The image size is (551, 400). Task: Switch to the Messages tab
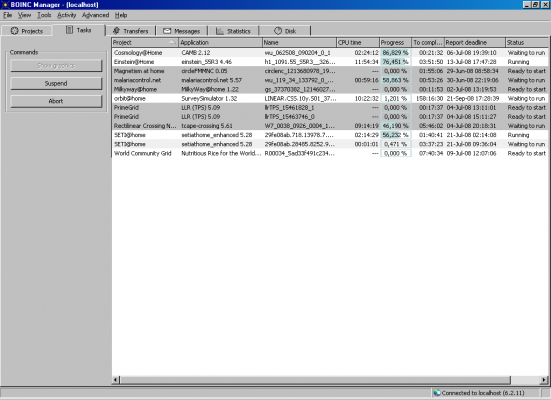tap(182, 31)
